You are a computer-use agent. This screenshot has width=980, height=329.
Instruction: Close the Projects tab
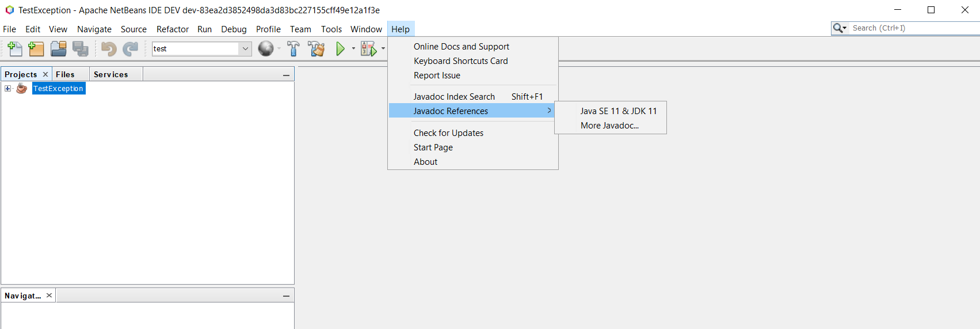[x=45, y=74]
